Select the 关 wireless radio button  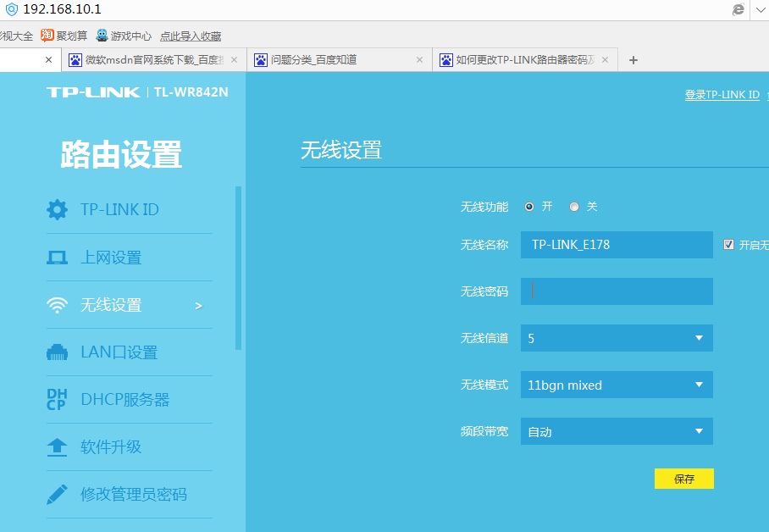click(574, 207)
